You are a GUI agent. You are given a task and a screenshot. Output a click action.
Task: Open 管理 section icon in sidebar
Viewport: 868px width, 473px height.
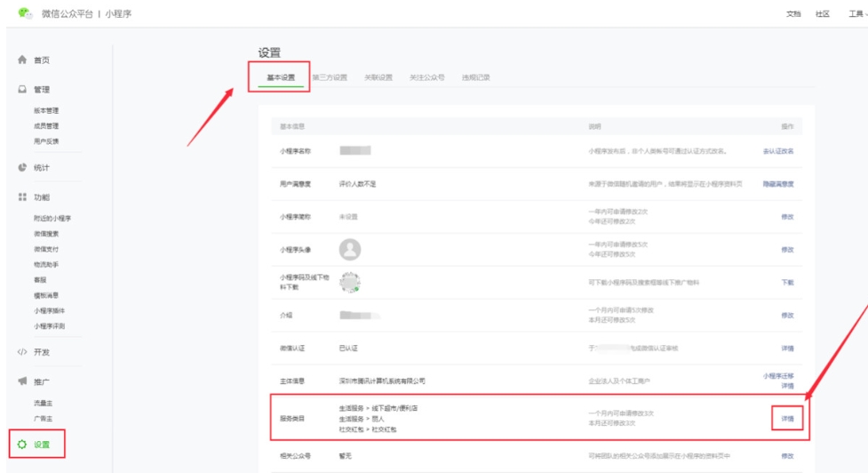(x=22, y=90)
